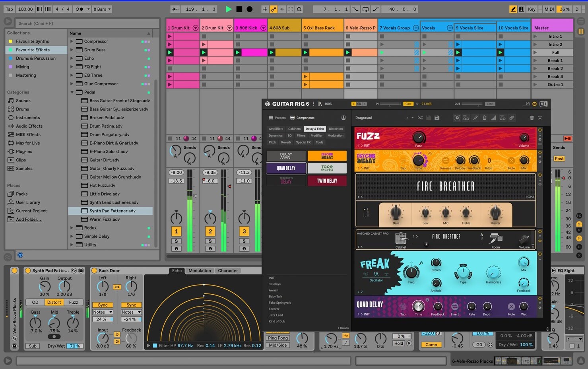The image size is (588, 369).
Task: Select the OD mode button
Action: [35, 302]
